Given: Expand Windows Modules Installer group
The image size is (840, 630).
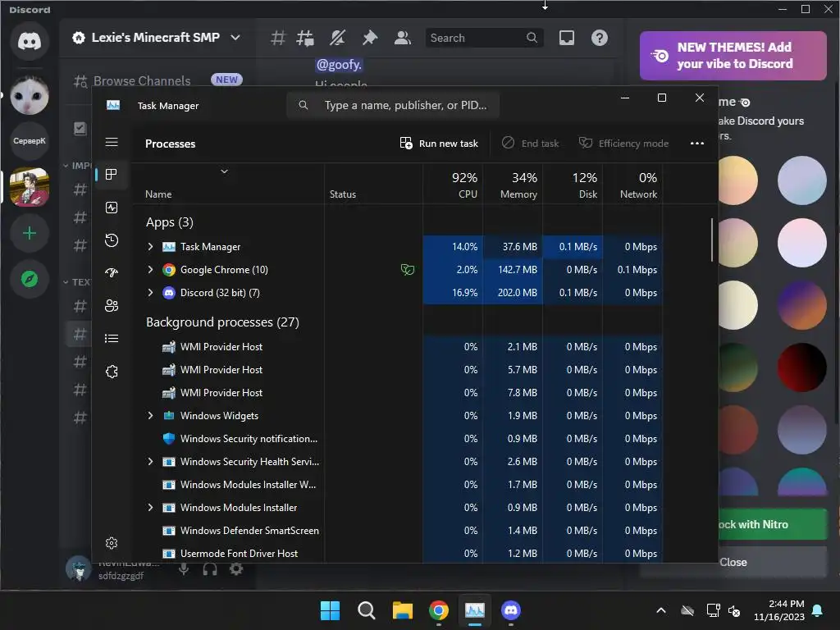Looking at the screenshot, I should [151, 507].
